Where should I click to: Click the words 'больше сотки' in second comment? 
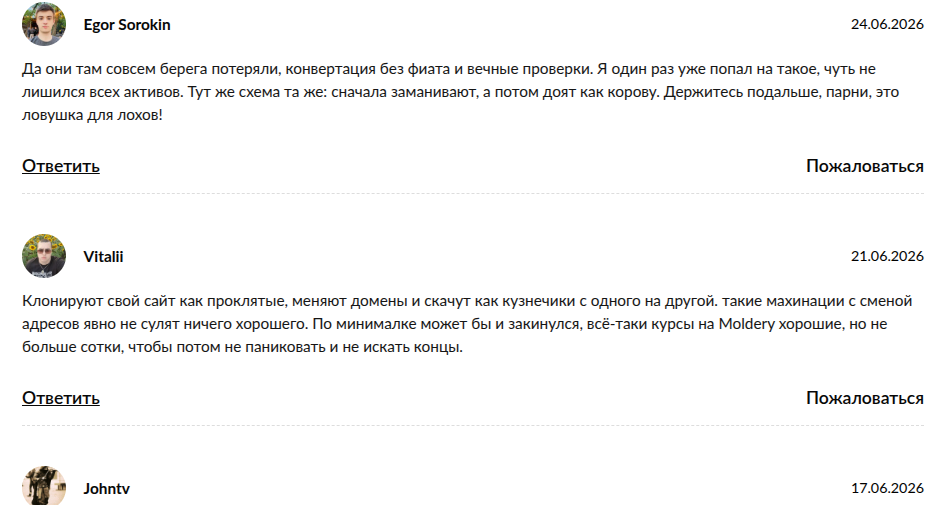point(72,347)
